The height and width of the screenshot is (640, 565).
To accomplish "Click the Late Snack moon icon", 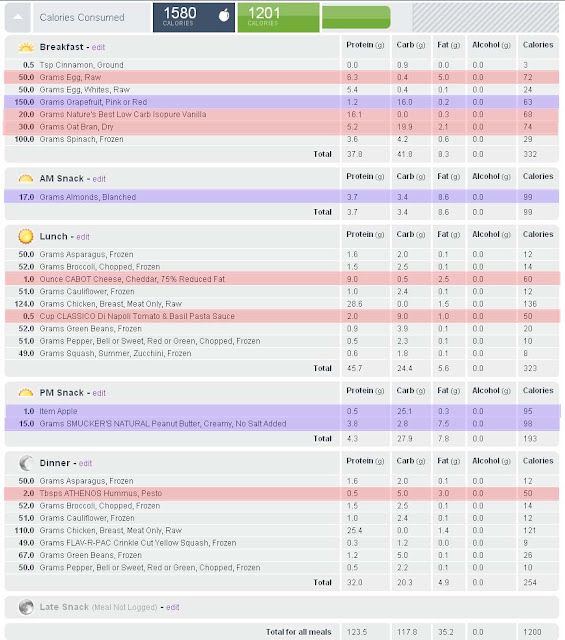I will (x=26, y=607).
